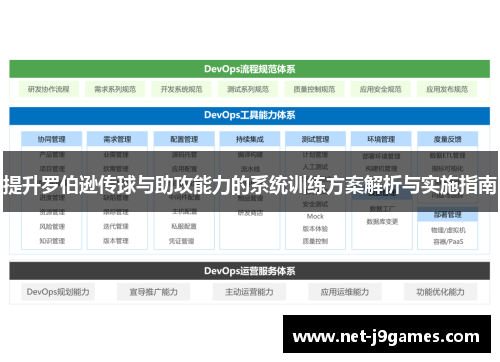
Task: Select the 应用安全规范 box
Action: point(380,89)
